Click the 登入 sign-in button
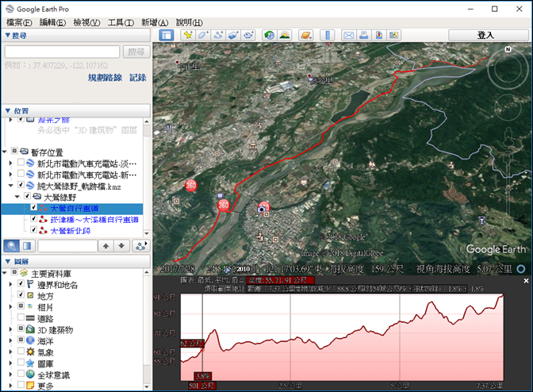 coord(489,35)
